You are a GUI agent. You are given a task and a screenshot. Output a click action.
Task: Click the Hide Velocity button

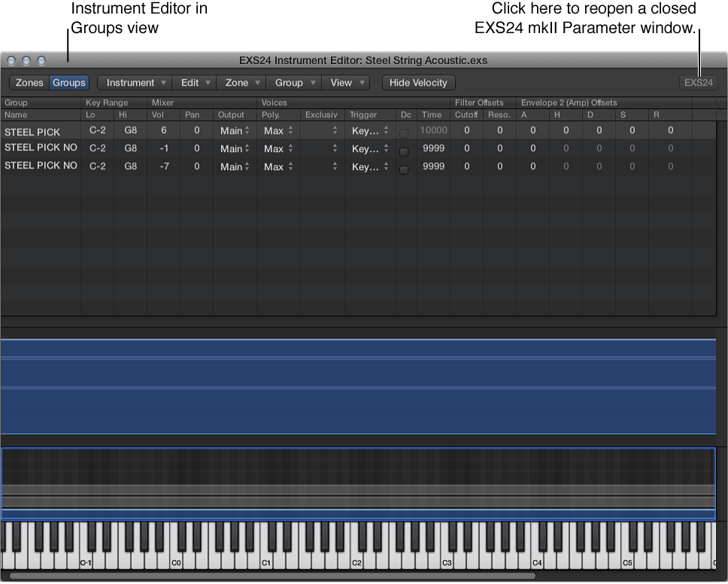(x=418, y=83)
